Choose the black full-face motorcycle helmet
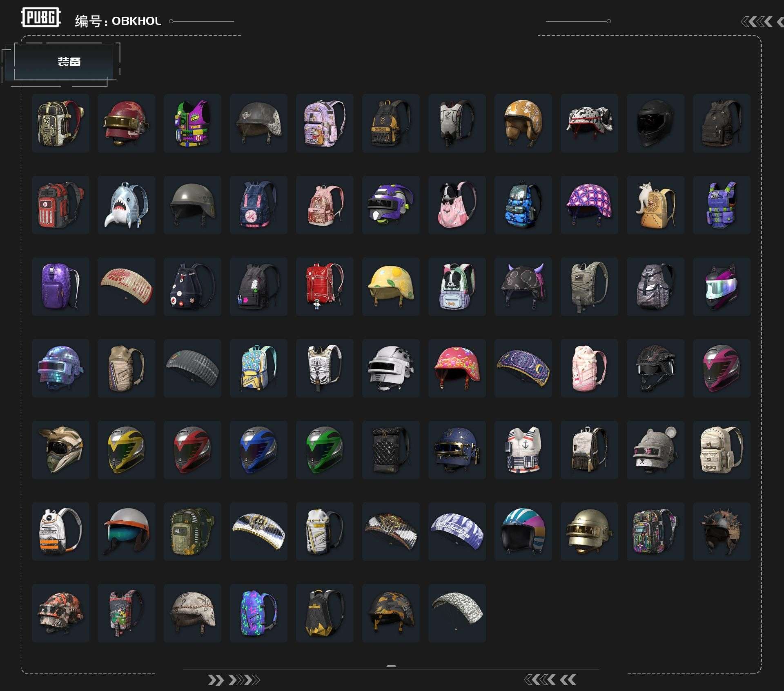This screenshot has width=784, height=691. 656,123
